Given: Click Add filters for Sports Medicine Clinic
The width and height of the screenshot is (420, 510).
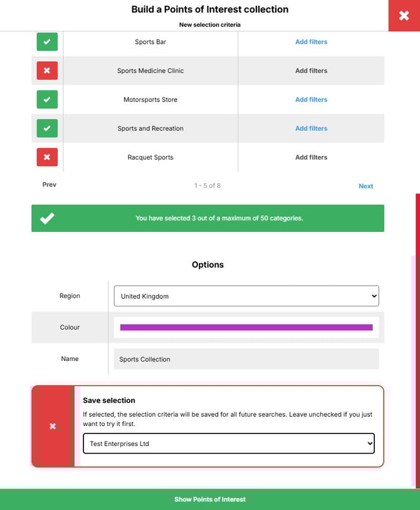Looking at the screenshot, I should [311, 71].
